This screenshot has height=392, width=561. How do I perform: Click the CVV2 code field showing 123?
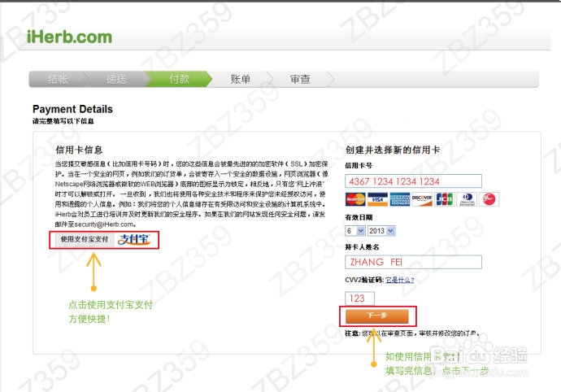point(359,298)
